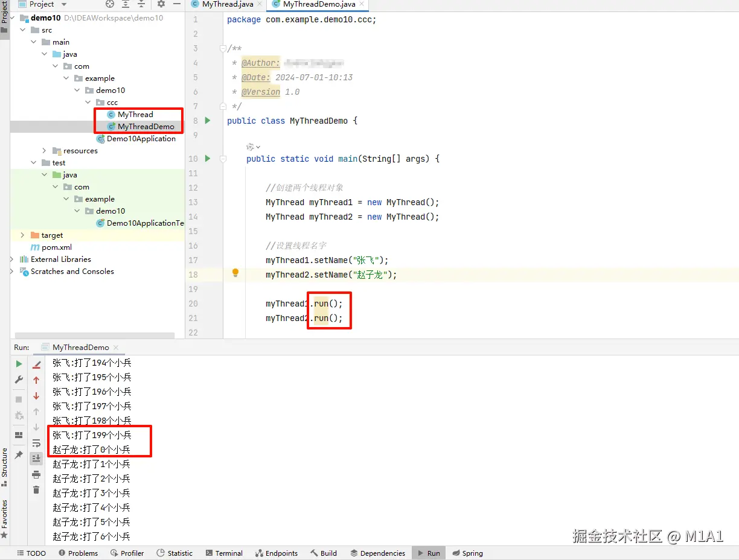Print console output with printer icon
This screenshot has width=739, height=560.
point(36,474)
